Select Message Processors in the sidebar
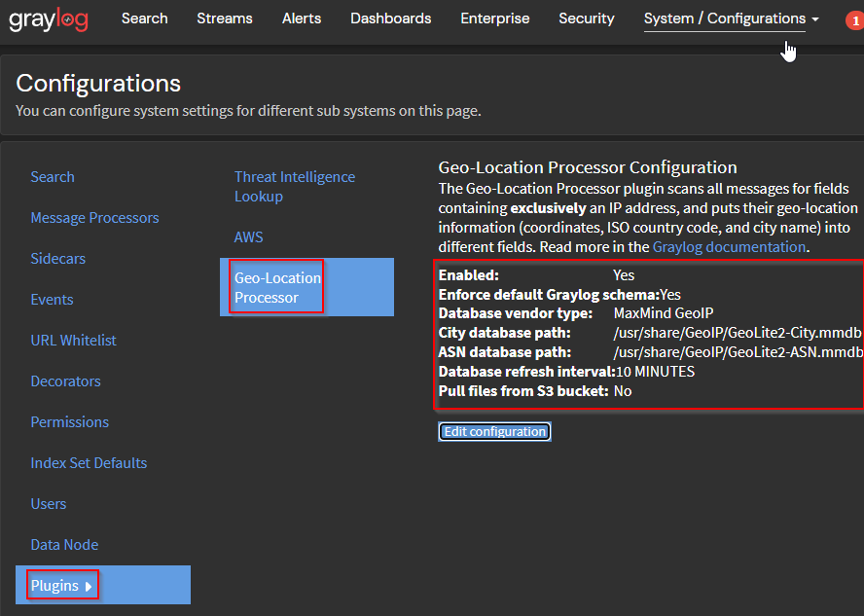The height and width of the screenshot is (616, 864). 94,217
